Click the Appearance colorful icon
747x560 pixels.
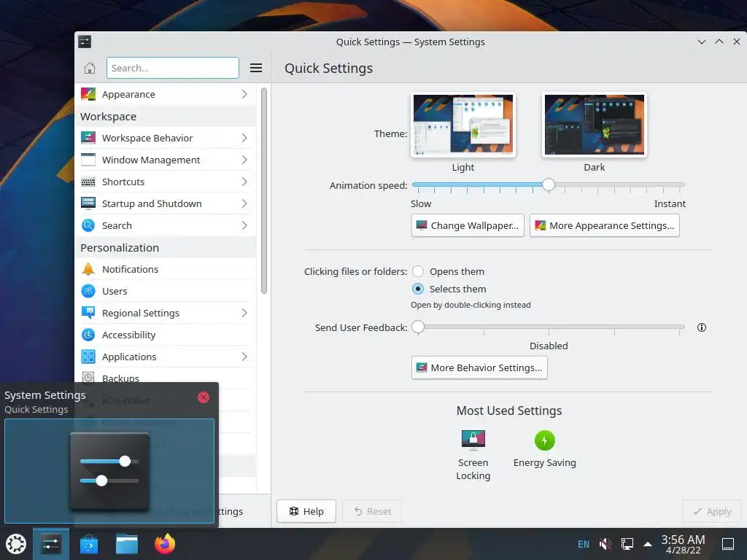coord(88,94)
